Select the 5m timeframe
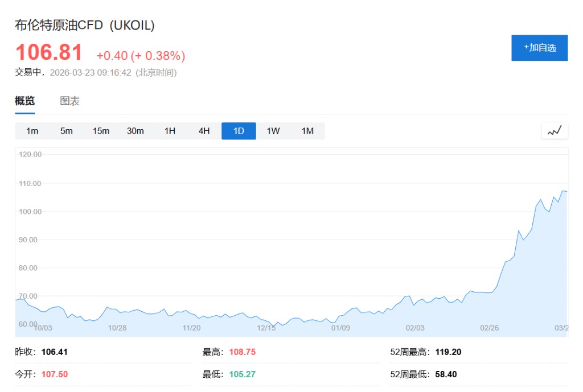 67,131
